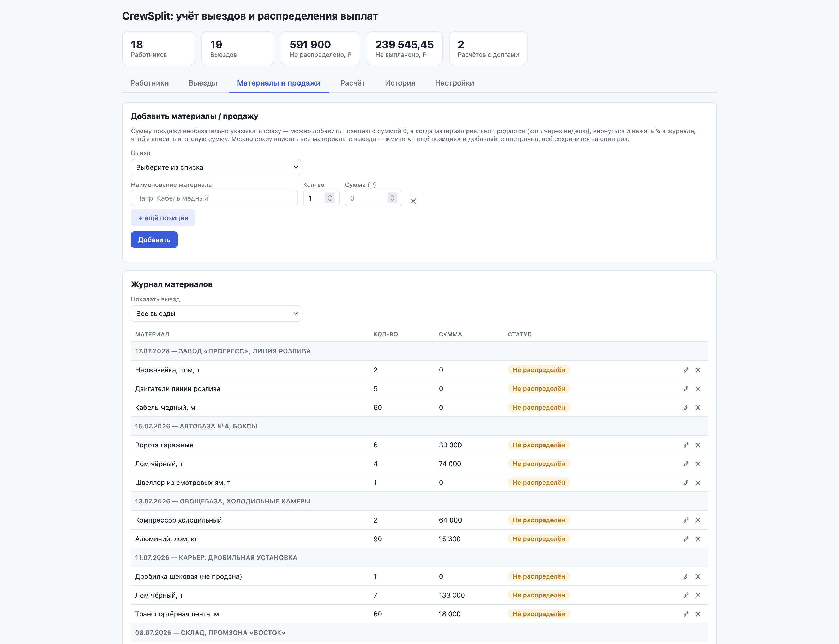Click the Материал column header
Image resolution: width=839 pixels, height=644 pixels.
(x=152, y=334)
